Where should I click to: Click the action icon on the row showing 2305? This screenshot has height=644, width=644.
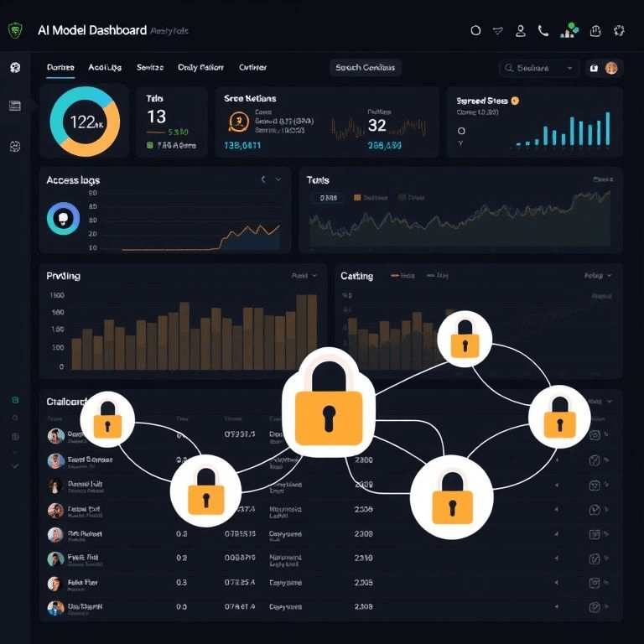[x=594, y=583]
